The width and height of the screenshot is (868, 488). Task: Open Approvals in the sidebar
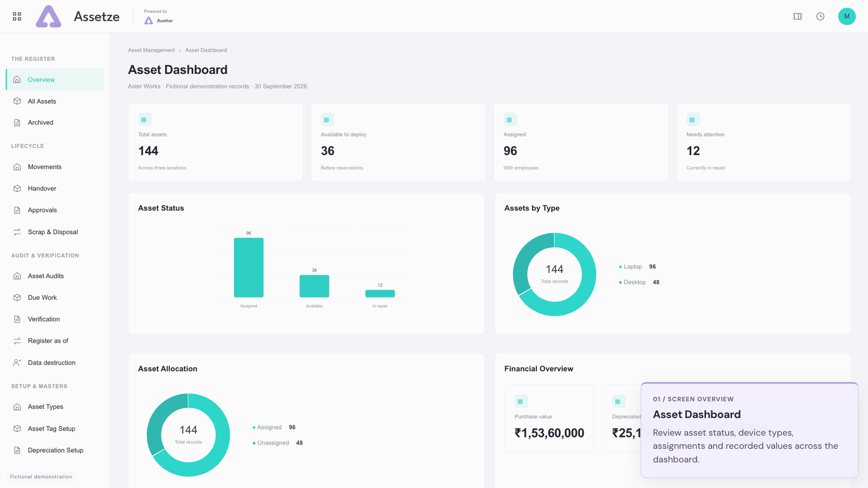[x=55, y=210]
